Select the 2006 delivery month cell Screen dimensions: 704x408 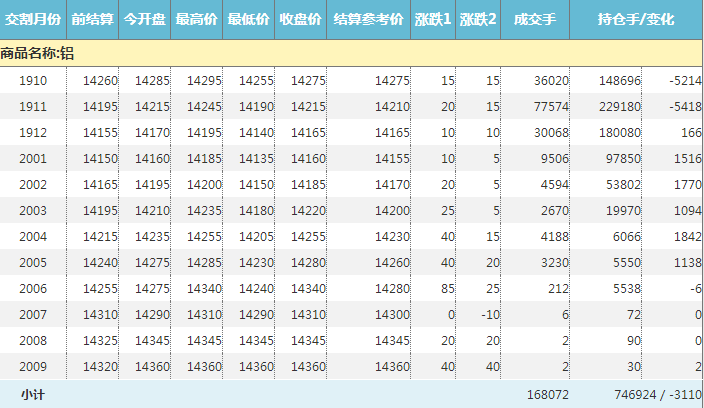(x=33, y=289)
